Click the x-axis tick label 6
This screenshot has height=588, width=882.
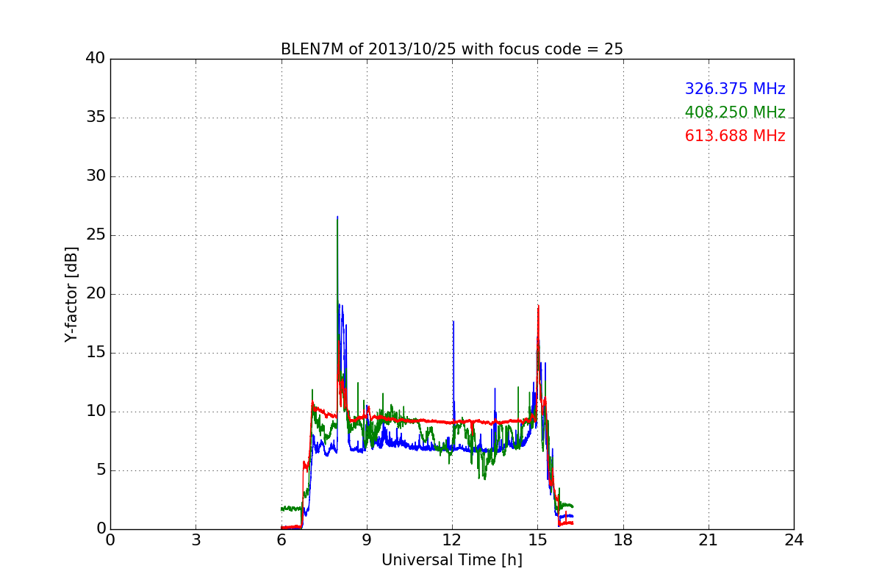282,539
